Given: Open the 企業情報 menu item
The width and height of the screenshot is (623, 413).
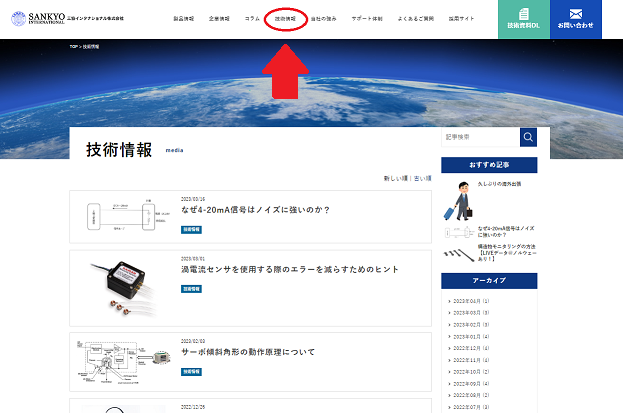Looking at the screenshot, I should [x=219, y=19].
